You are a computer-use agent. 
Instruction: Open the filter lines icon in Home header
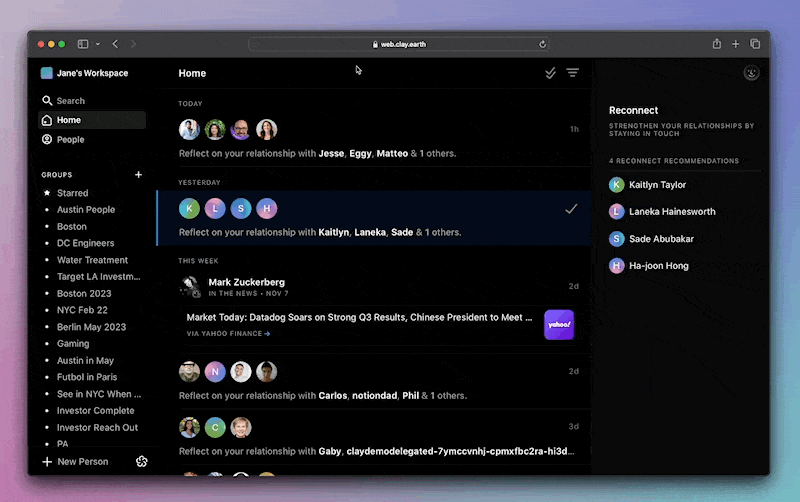[572, 73]
